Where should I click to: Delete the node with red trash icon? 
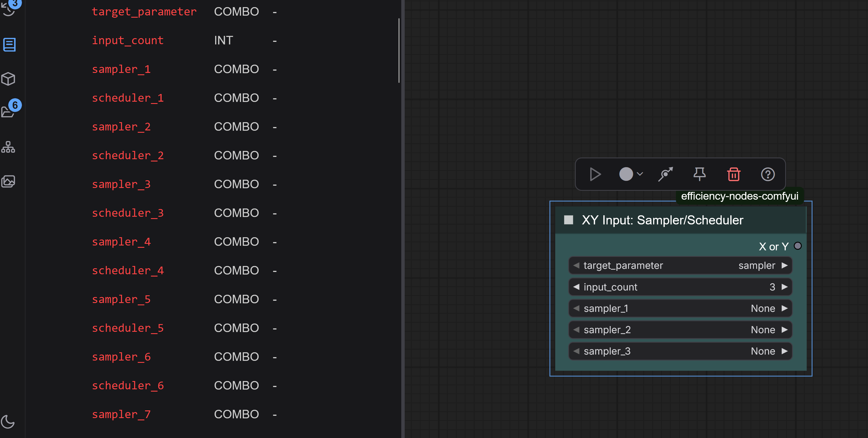734,174
